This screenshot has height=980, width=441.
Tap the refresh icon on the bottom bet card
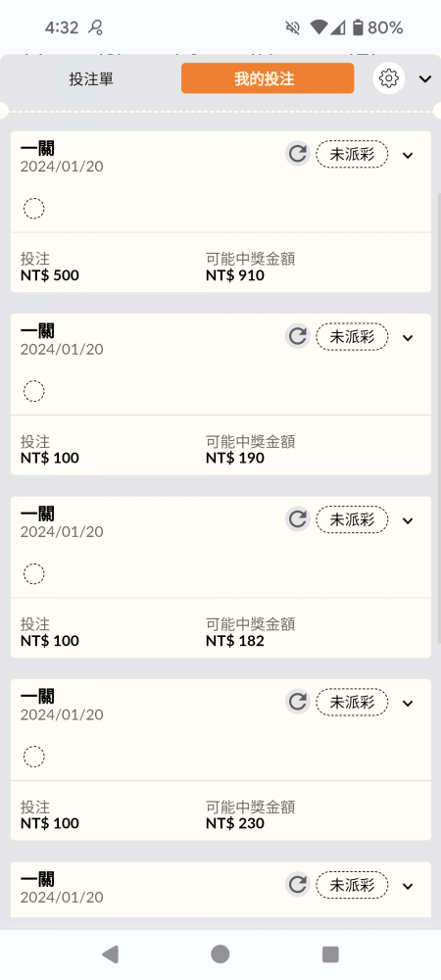coord(298,884)
